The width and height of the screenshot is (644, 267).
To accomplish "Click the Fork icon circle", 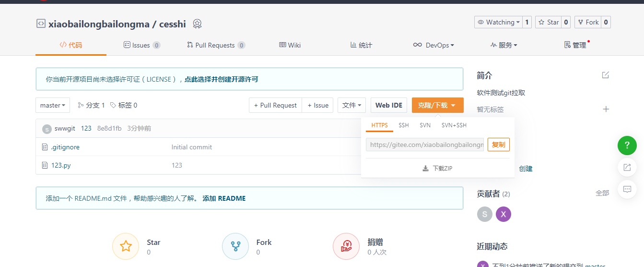I will tap(235, 246).
